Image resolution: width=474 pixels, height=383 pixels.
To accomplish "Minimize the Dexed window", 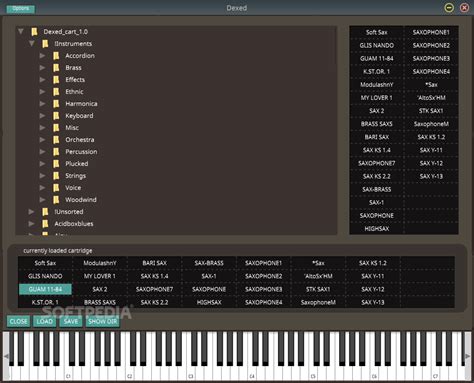I will point(449,8).
